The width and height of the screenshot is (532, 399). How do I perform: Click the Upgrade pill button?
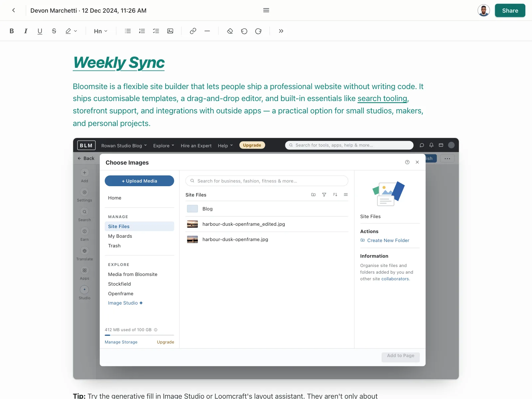[x=252, y=145]
